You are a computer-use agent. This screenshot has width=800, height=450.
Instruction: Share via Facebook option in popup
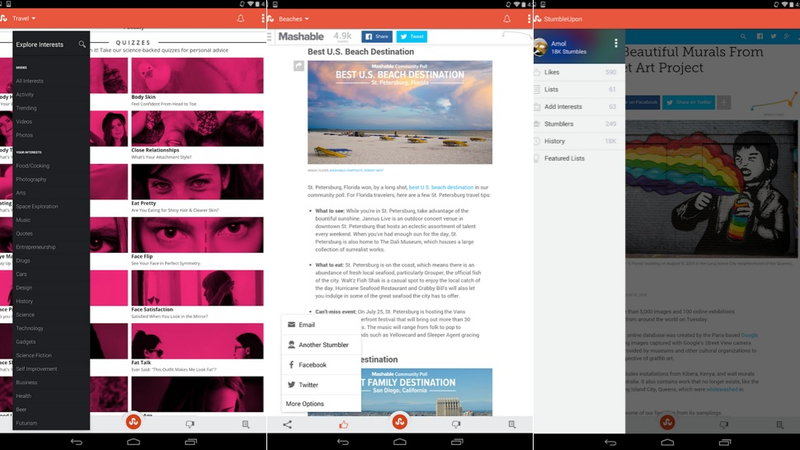point(321,364)
